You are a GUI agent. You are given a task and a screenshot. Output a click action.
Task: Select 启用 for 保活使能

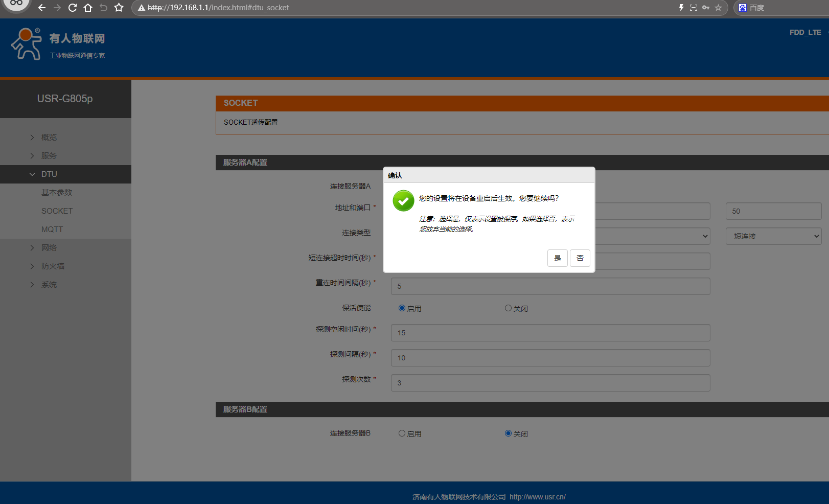click(x=402, y=308)
